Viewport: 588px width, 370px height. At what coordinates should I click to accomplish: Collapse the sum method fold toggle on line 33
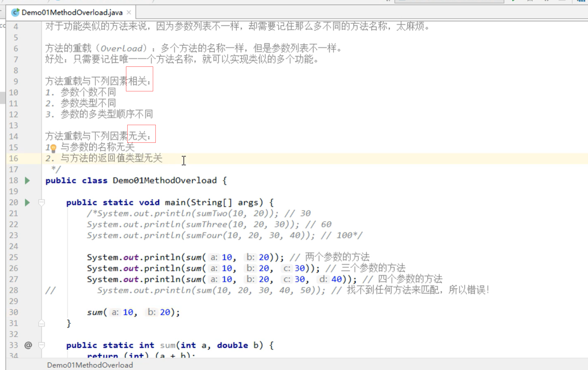[42, 345]
